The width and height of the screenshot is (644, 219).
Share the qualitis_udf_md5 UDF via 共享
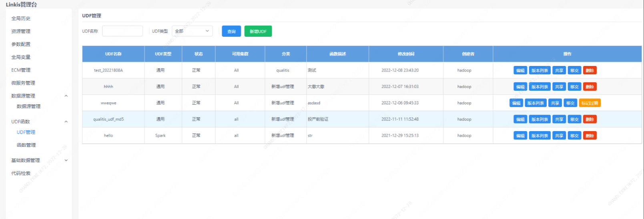click(x=559, y=119)
